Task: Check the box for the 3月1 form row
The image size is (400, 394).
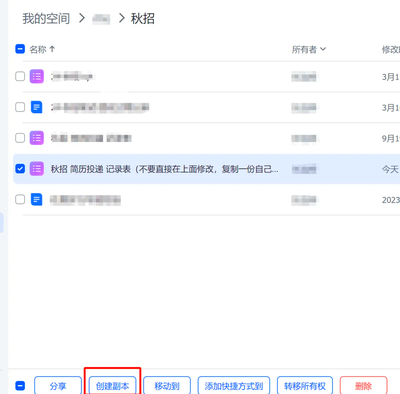Action: click(x=20, y=76)
